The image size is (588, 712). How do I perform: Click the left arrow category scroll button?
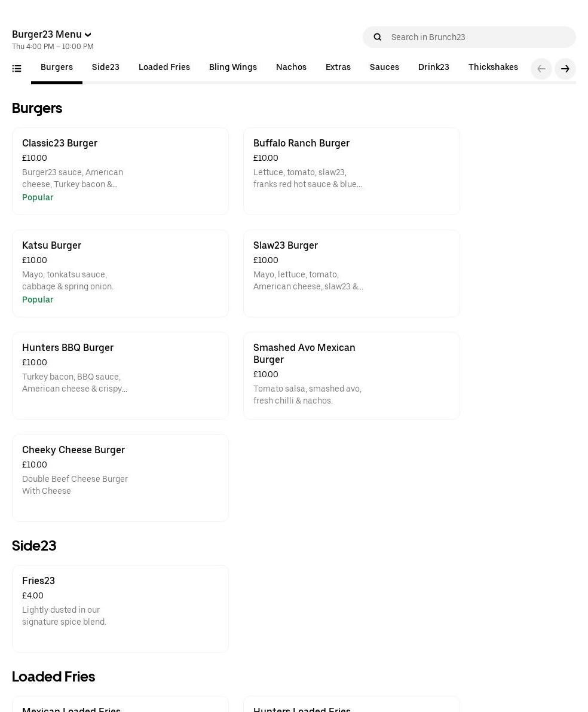[x=541, y=69]
